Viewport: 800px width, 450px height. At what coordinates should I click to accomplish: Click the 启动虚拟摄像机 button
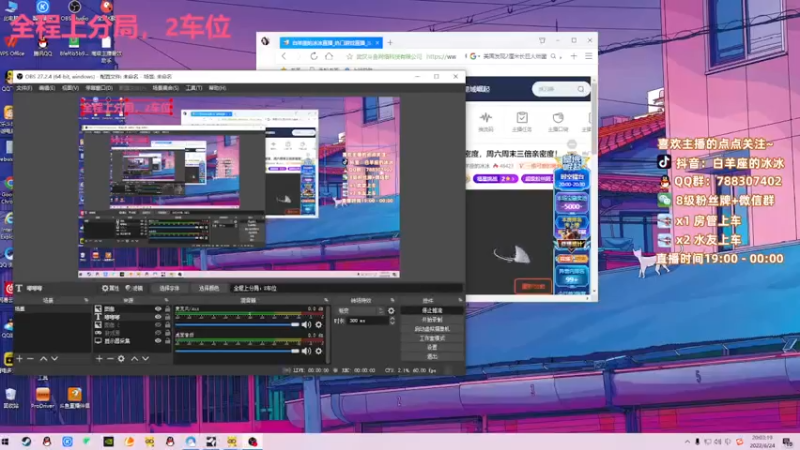point(432,329)
